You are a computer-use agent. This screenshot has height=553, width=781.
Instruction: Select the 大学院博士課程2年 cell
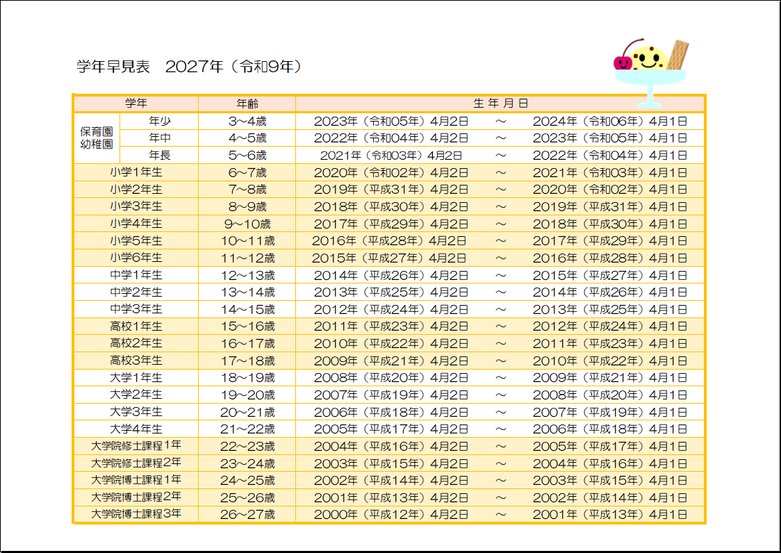[136, 497]
